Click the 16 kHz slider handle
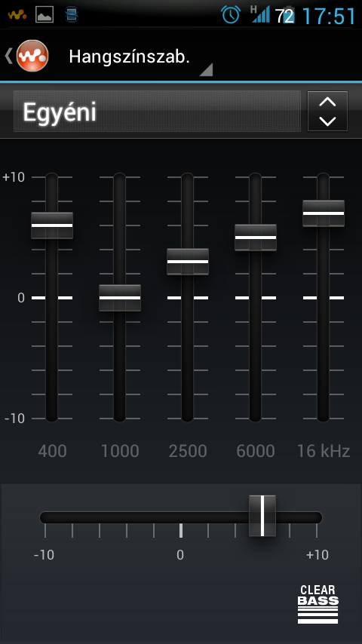The image size is (362, 644). (324, 213)
